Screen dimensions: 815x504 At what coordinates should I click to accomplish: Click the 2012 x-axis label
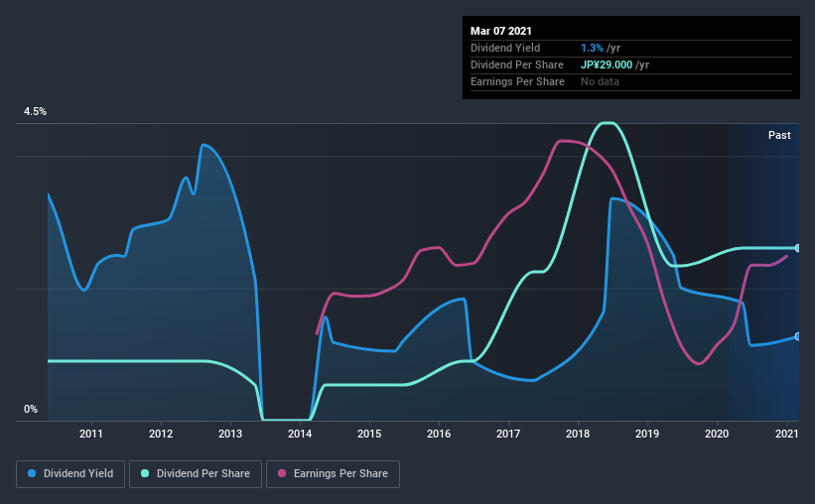161,434
